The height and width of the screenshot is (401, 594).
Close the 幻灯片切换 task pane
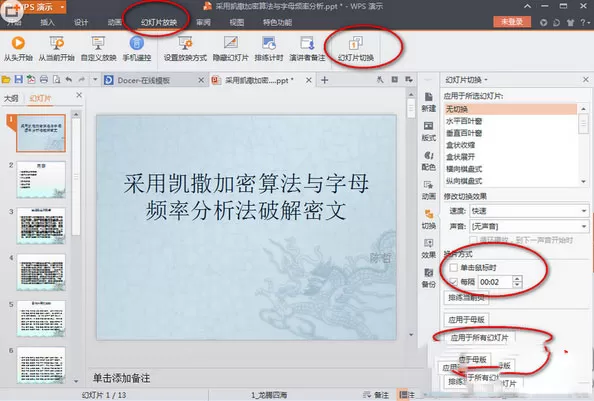pos(586,80)
